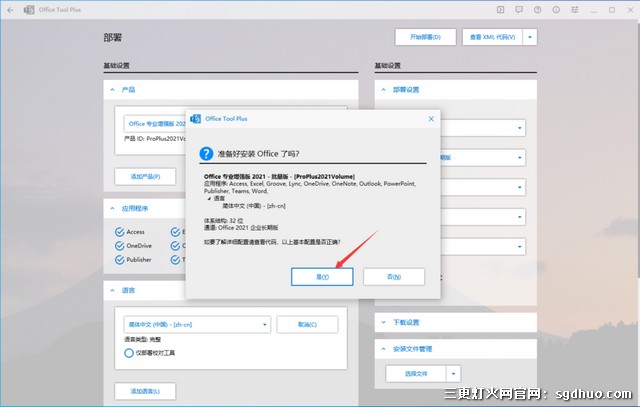Click the 产品 ID: ProPlus2021 text

click(155, 139)
